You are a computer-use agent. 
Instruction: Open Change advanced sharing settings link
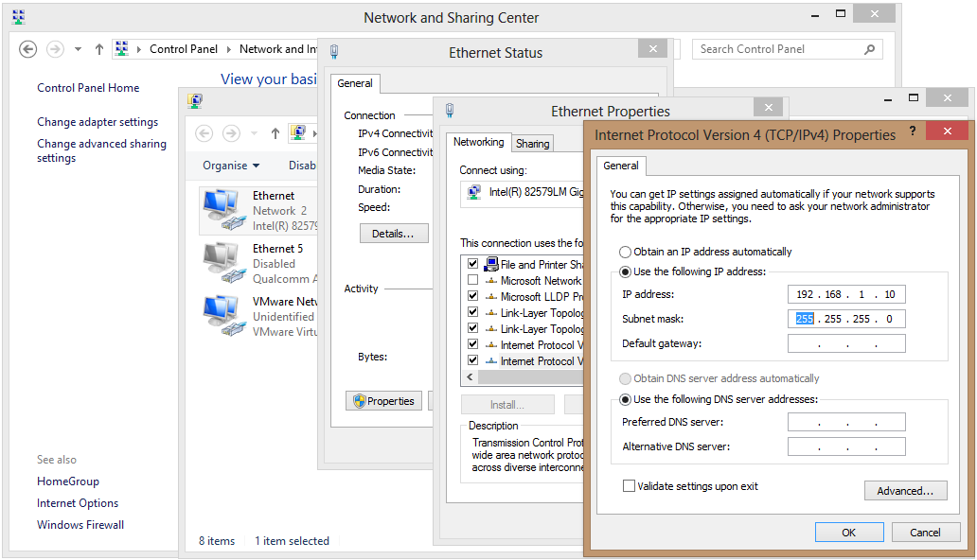(x=101, y=150)
